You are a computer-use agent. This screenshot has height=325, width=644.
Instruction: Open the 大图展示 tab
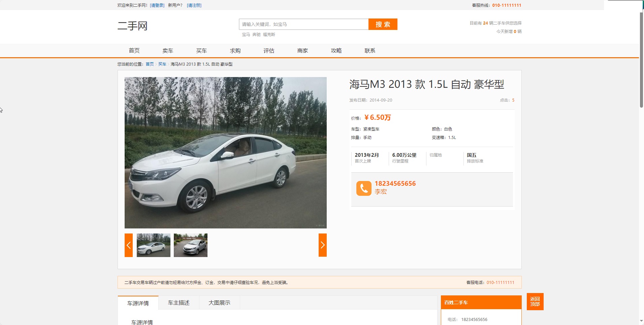219,303
